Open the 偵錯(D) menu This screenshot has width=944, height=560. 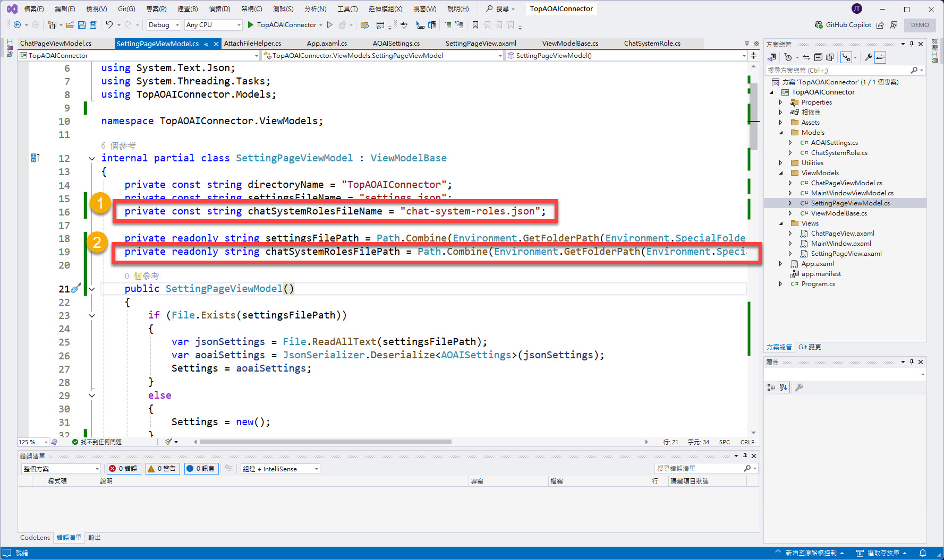coord(219,8)
